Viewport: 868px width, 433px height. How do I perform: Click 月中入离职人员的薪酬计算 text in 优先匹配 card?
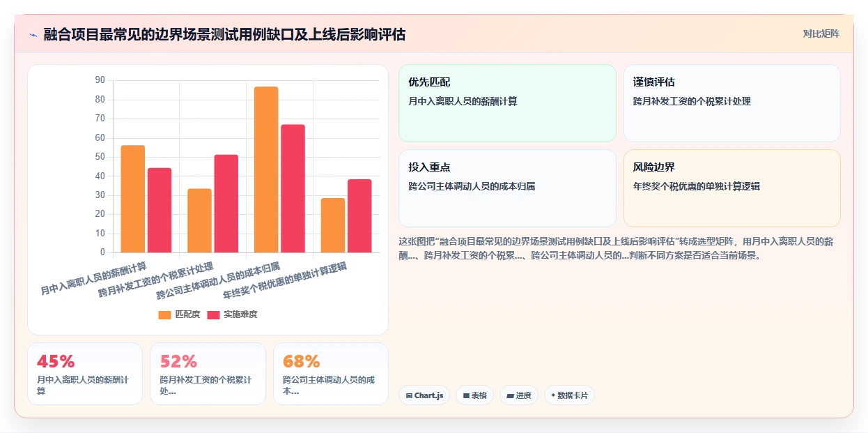(x=463, y=101)
